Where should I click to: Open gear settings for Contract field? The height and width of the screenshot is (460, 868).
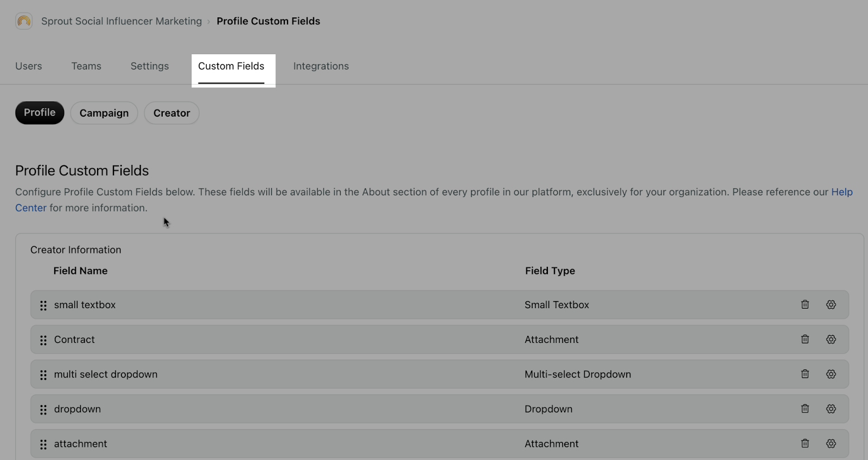[831, 339]
